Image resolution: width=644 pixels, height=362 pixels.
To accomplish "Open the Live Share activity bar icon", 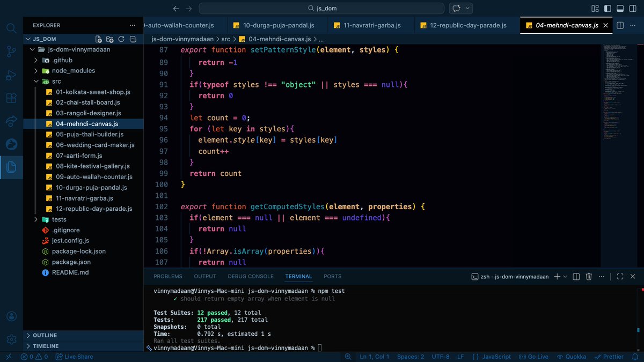I will [x=11, y=121].
